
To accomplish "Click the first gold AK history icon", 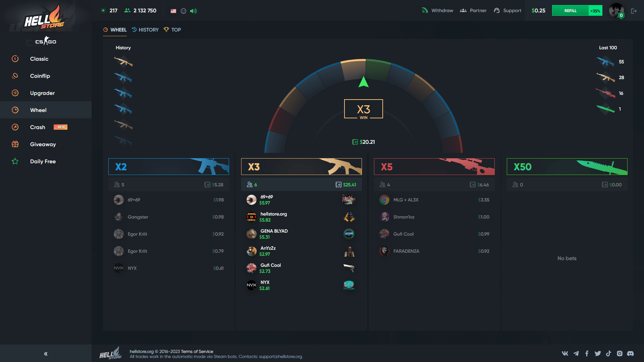I will click(123, 62).
